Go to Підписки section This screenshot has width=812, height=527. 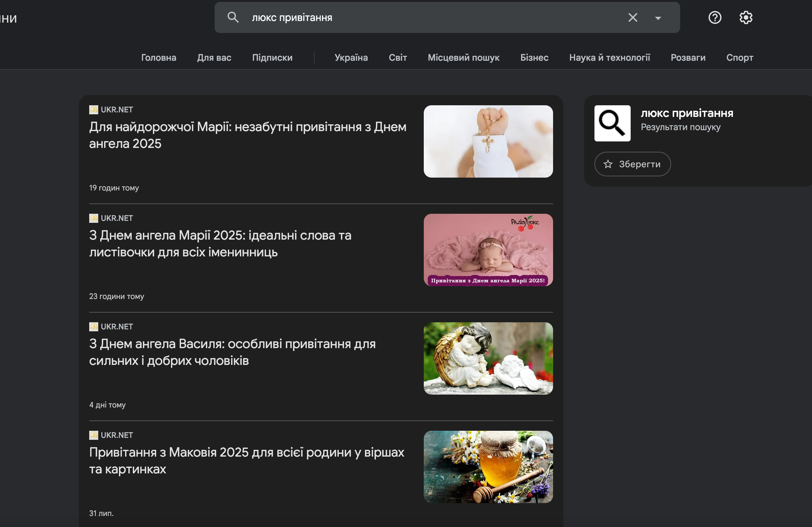tap(272, 57)
